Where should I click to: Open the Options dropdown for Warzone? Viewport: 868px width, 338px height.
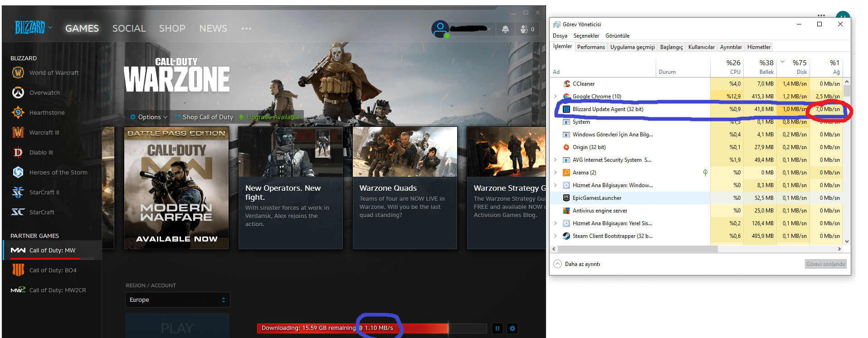point(149,117)
